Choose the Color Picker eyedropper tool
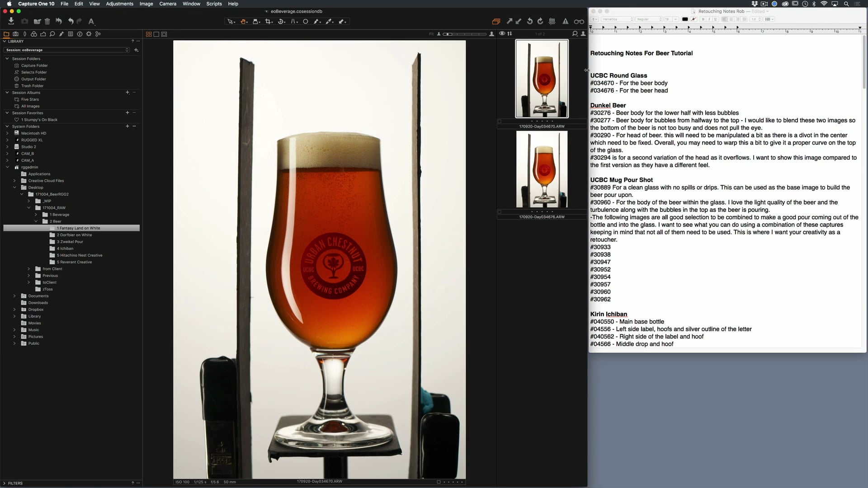The image size is (868, 488). point(330,21)
